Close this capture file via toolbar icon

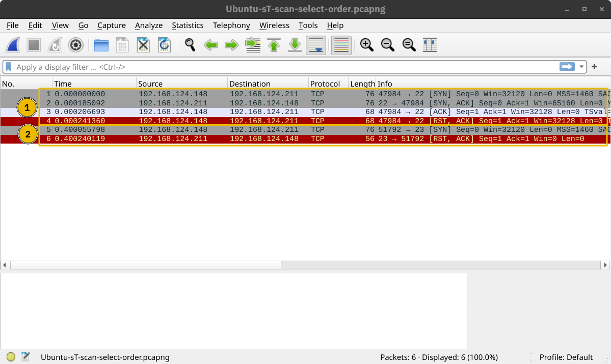pyautogui.click(x=144, y=45)
